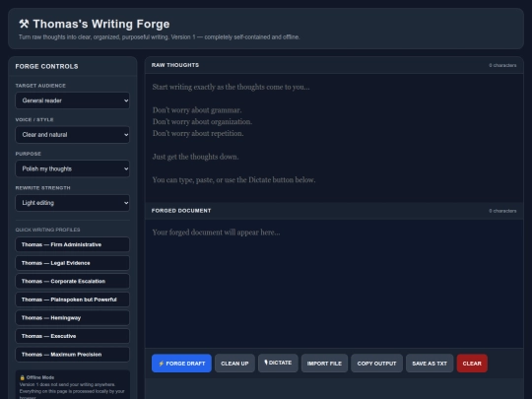This screenshot has height=399, width=532.
Task: Choose the Thomas — Corporate Escalation profile
Action: (x=72, y=281)
